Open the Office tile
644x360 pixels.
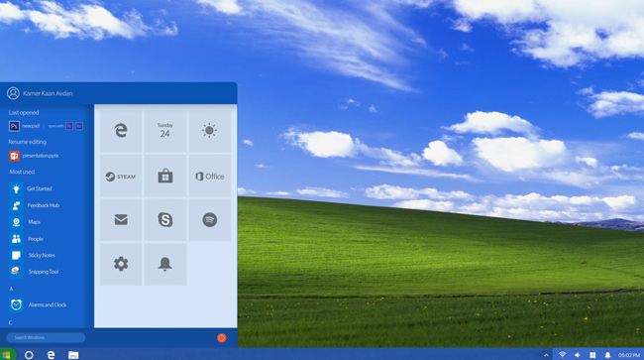209,177
